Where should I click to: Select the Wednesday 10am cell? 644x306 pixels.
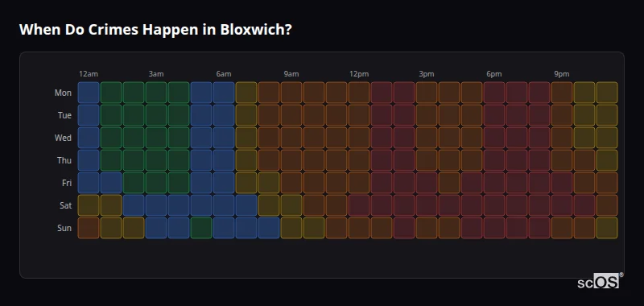(314, 138)
